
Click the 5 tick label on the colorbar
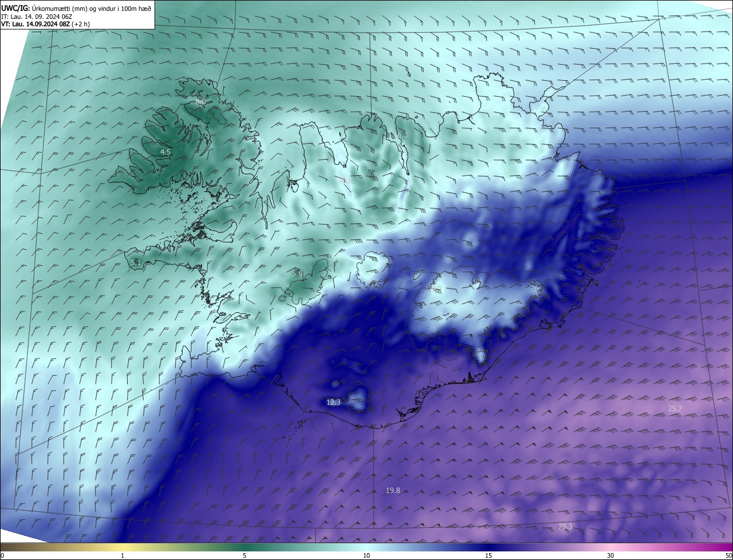(x=245, y=555)
